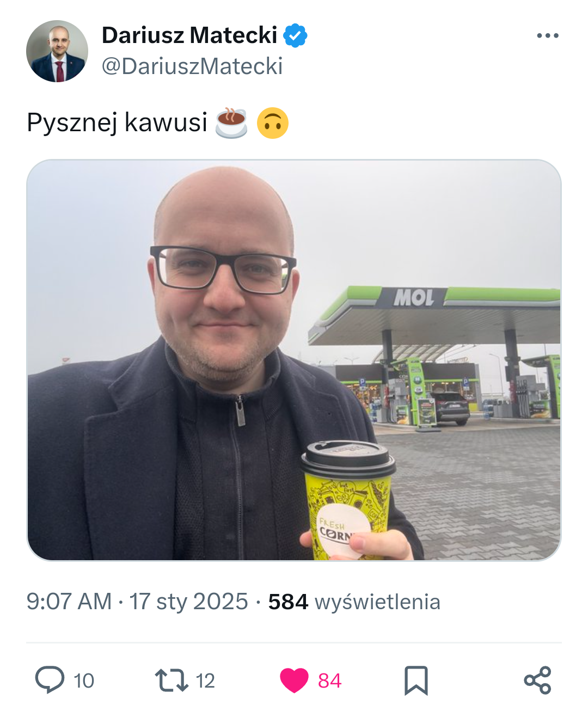Viewport: 588px width, 717px height.
Task: Click the display name Dariusz Matecki
Action: coord(189,35)
